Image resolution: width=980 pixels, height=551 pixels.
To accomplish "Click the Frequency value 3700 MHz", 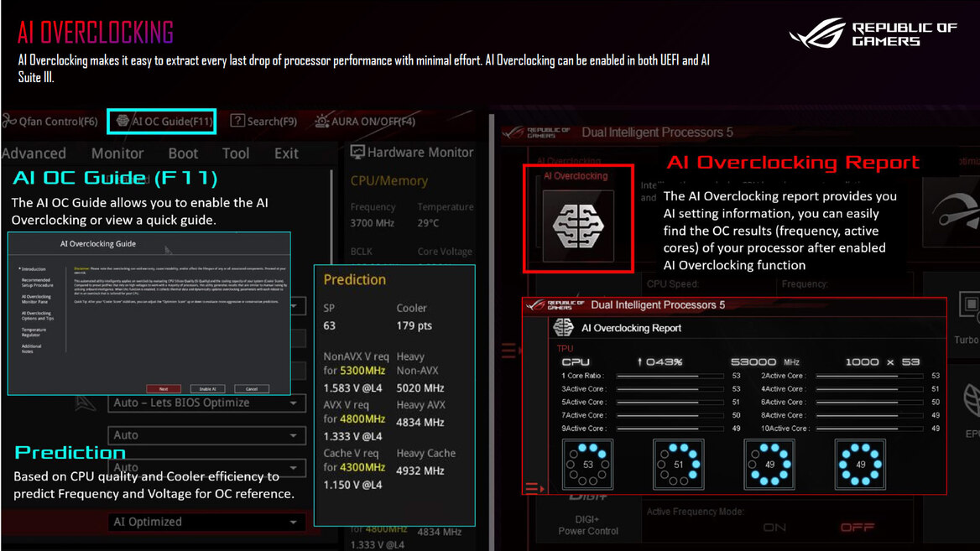I will click(x=372, y=223).
